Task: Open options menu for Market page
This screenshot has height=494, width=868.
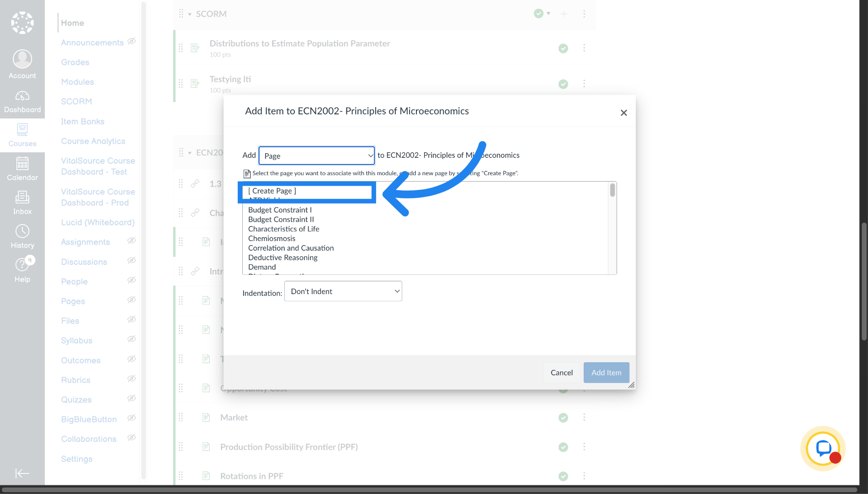Action: pos(584,417)
